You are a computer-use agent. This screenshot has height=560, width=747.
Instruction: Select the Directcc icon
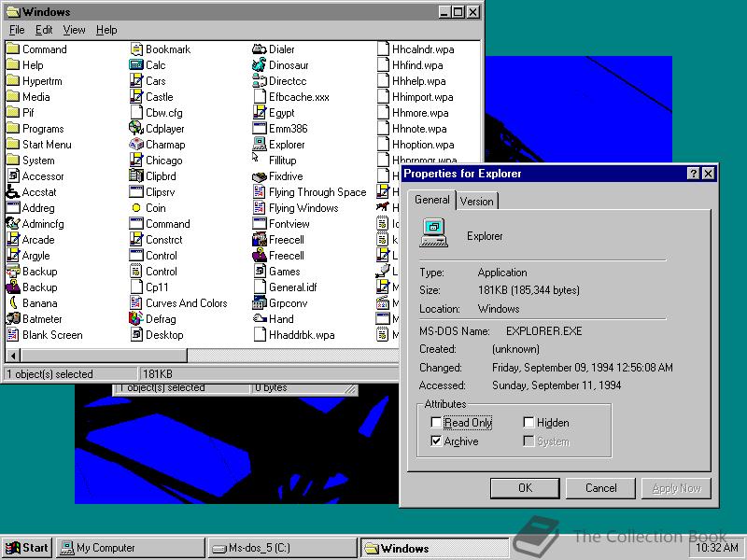260,81
